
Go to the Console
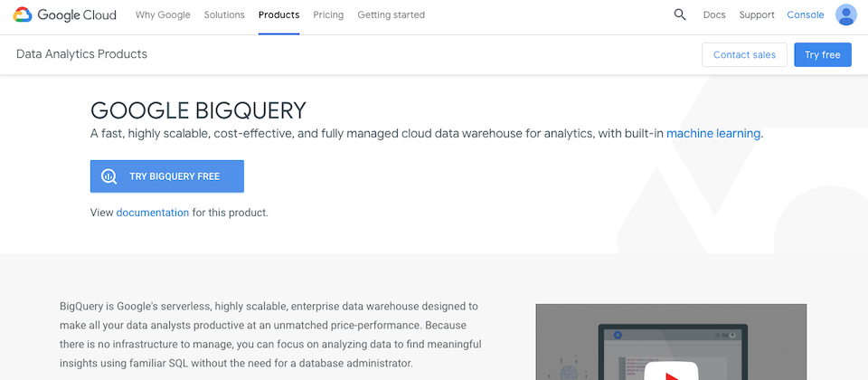coord(806,15)
